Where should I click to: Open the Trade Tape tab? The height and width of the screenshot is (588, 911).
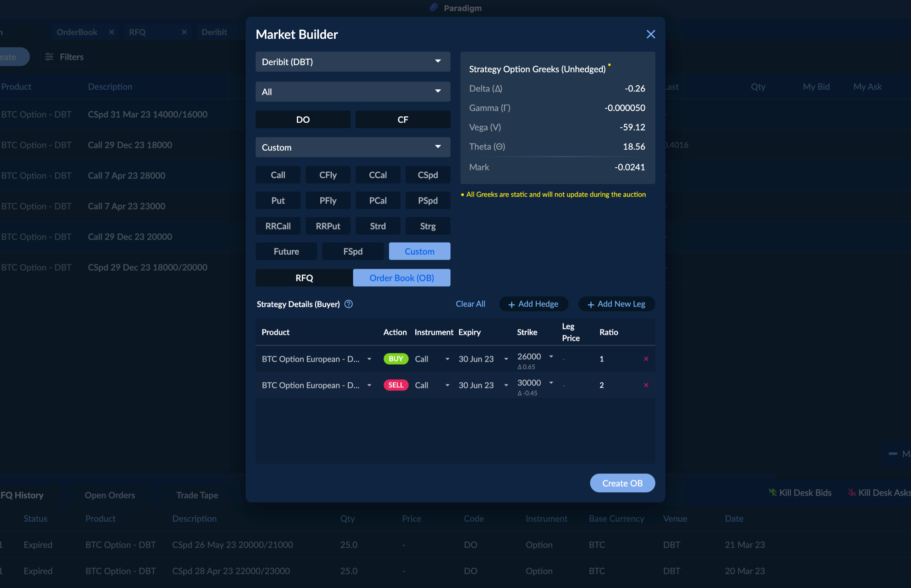[197, 495]
